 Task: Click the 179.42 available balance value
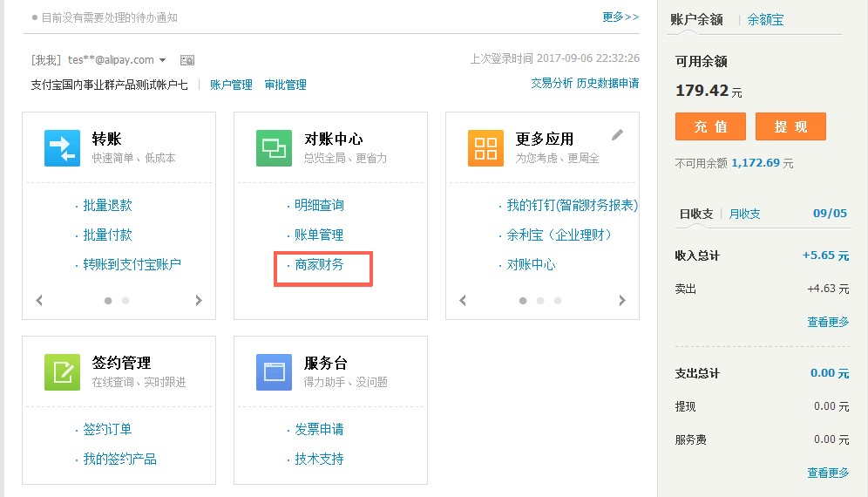[x=702, y=91]
